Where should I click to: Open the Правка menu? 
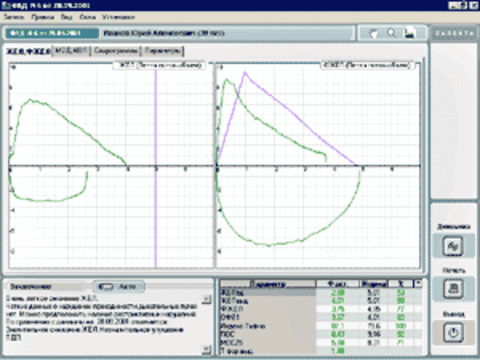tap(43, 17)
